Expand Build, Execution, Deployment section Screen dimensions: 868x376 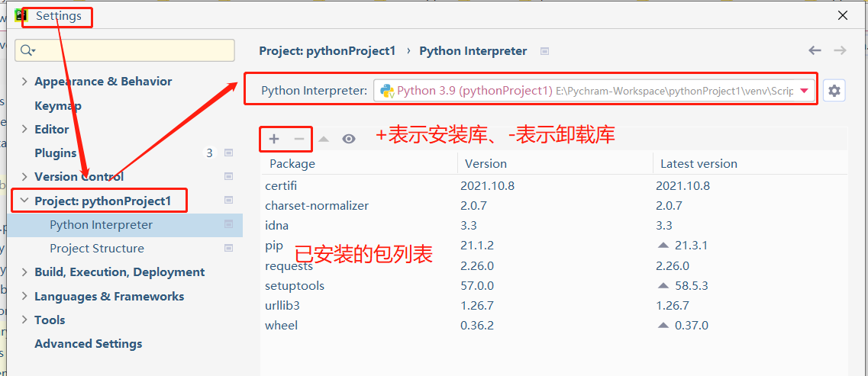pos(24,272)
